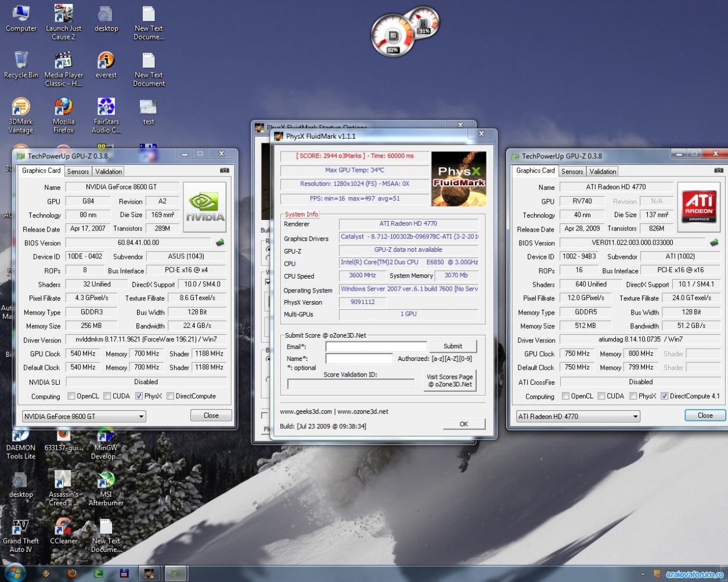
Task: Click the PhysX FluidMark logo image
Action: click(x=459, y=179)
